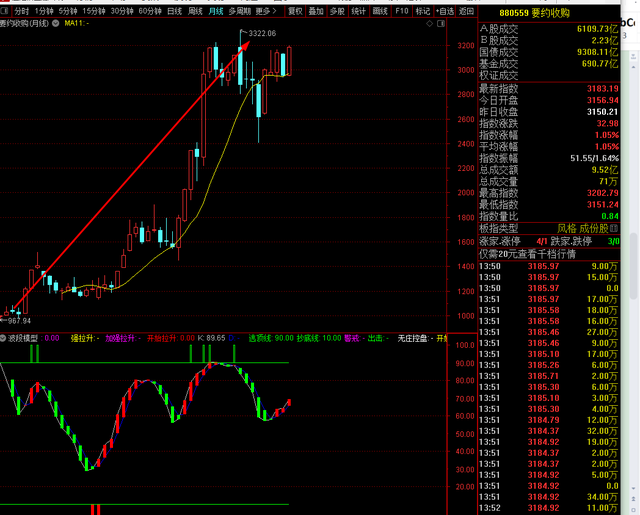The width and height of the screenshot is (640, 515).
Task: Select the 日线 daily period tab
Action: (x=175, y=11)
